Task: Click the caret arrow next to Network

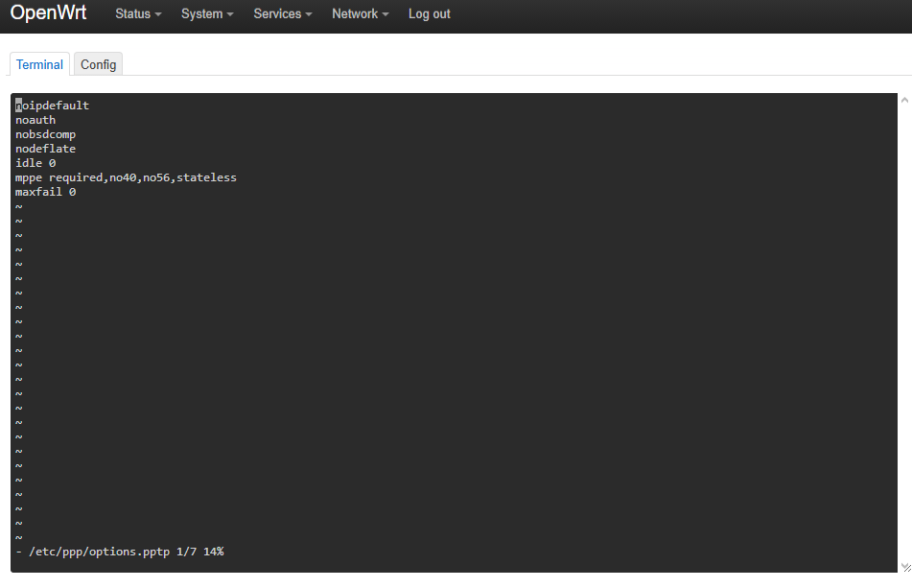Action: click(x=386, y=14)
